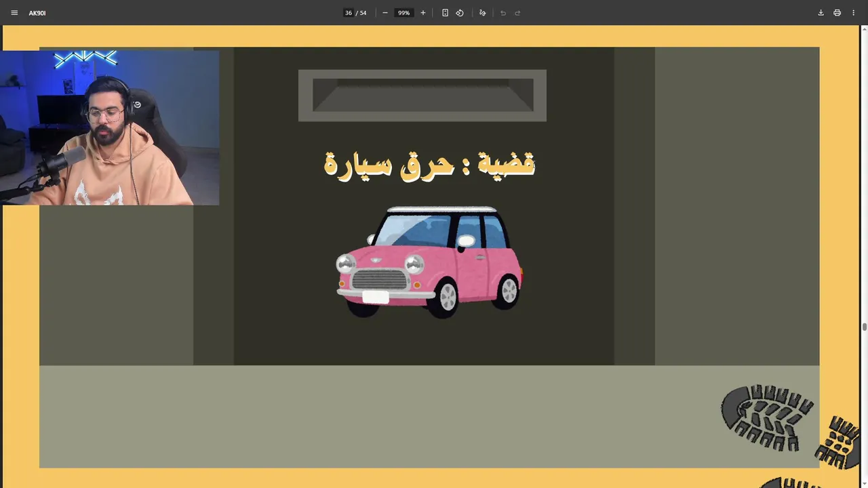Toggle fit to page icon
Image resolution: width=868 pixels, height=488 pixels.
pyautogui.click(x=445, y=13)
